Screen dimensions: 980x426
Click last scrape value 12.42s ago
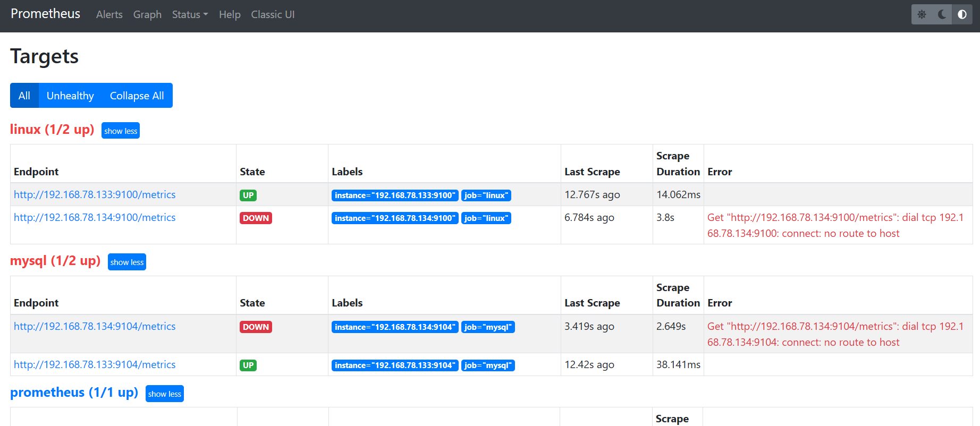(589, 364)
